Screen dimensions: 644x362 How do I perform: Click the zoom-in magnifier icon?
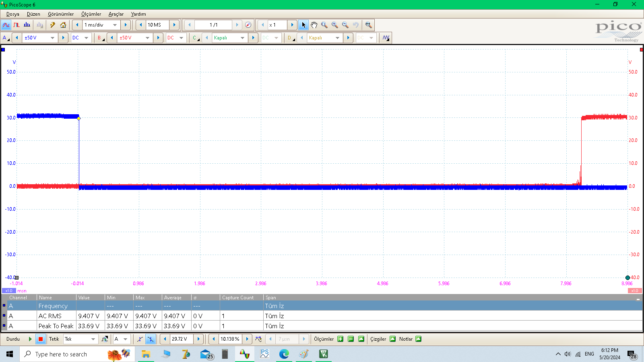pyautogui.click(x=335, y=25)
